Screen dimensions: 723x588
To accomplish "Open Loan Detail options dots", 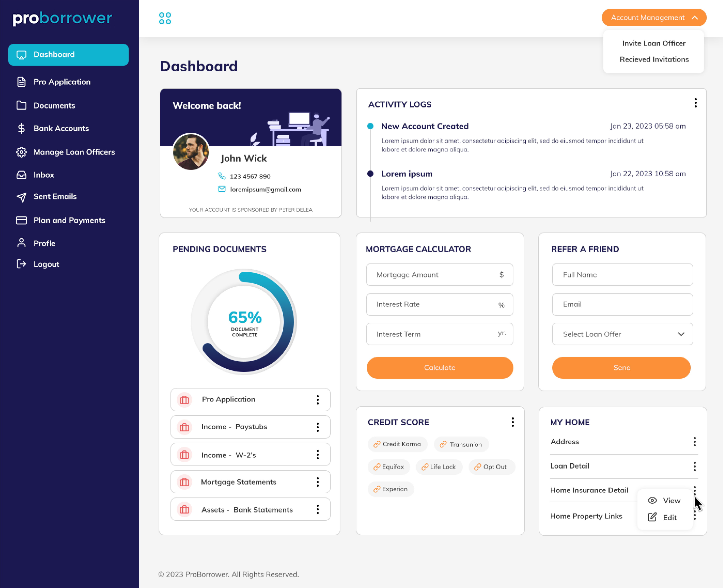I will point(694,466).
